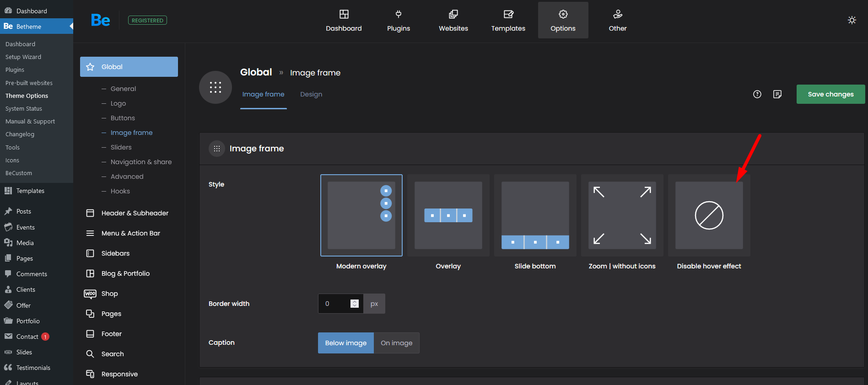Expand Header & Subheader options

[x=129, y=213]
